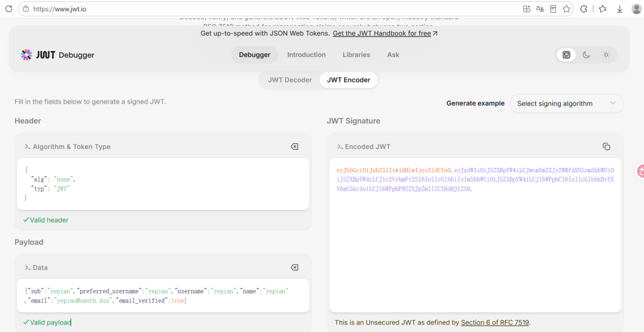Open the Section 6 of RFC 7519 link

click(495, 323)
